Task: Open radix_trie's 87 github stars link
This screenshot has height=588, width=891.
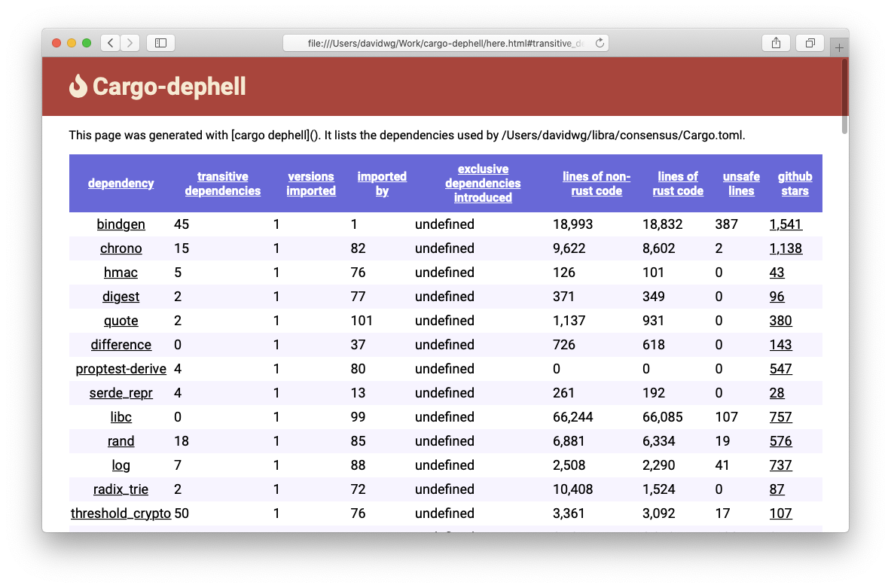Action: click(777, 489)
